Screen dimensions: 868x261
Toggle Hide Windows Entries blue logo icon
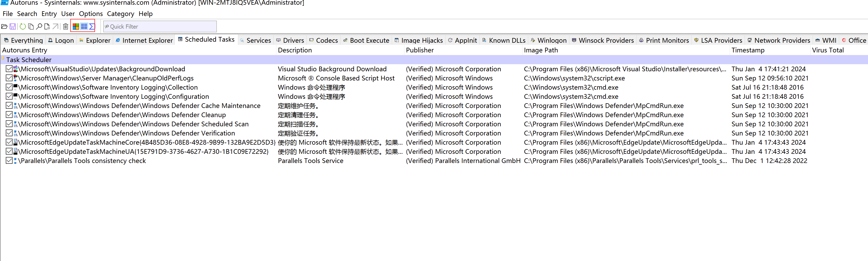tap(84, 26)
